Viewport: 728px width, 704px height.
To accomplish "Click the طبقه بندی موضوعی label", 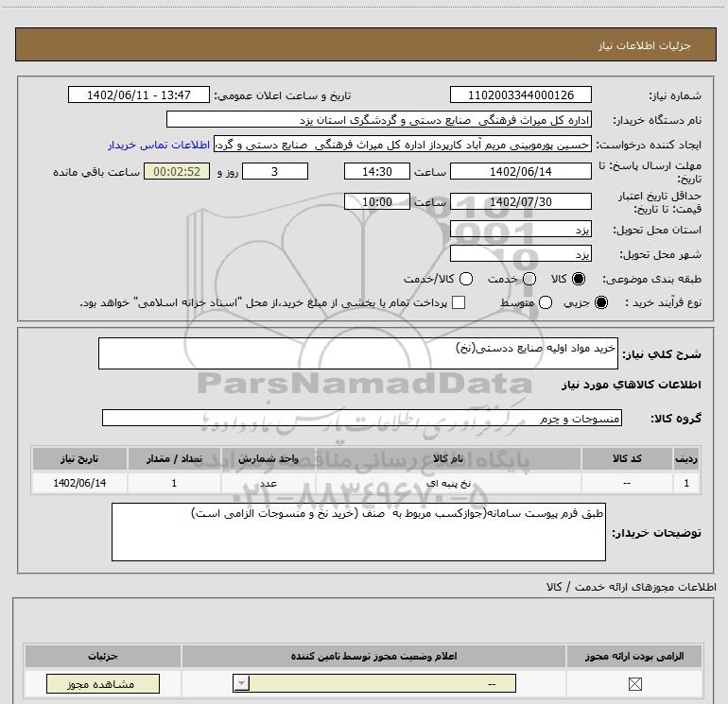I will (651, 279).
